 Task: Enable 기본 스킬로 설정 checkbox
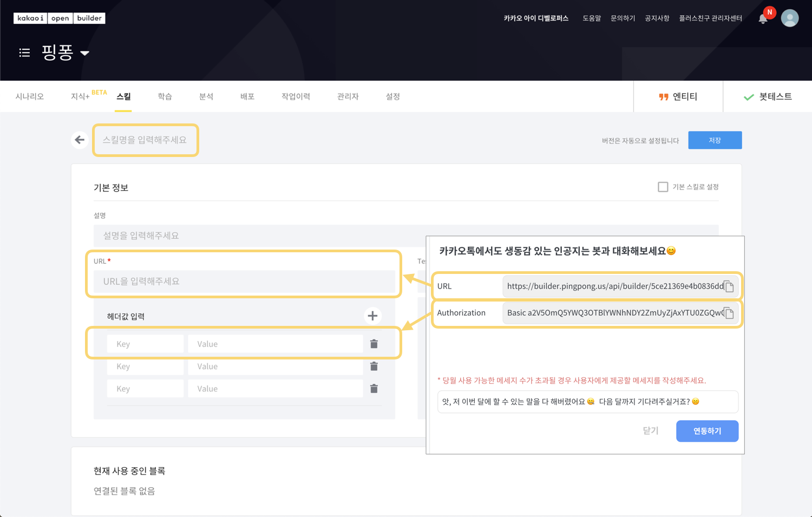(x=663, y=187)
